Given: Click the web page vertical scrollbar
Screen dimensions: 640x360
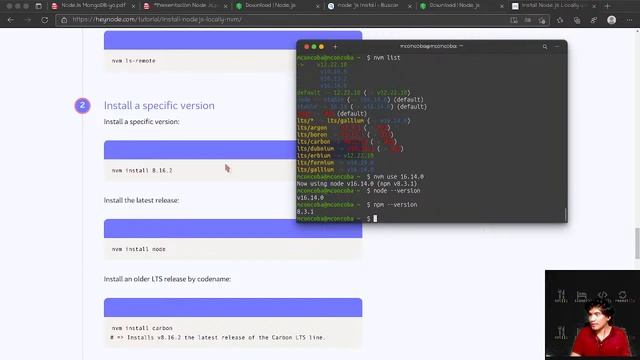Looking at the screenshot, I should pyautogui.click(x=637, y=243).
